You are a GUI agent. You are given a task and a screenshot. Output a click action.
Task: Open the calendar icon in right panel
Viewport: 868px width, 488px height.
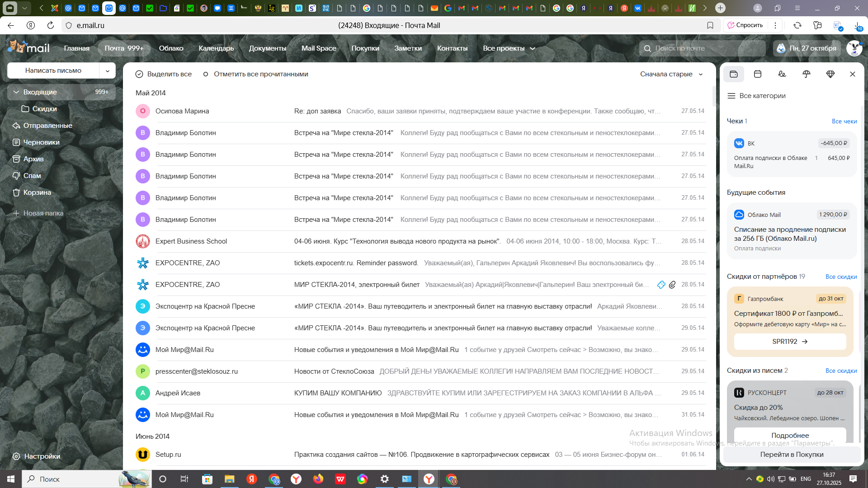(x=758, y=74)
